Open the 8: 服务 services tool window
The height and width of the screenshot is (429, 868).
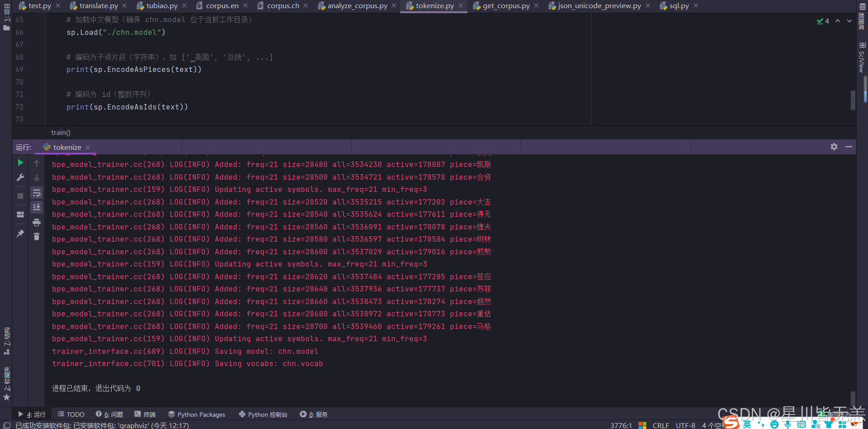point(314,414)
